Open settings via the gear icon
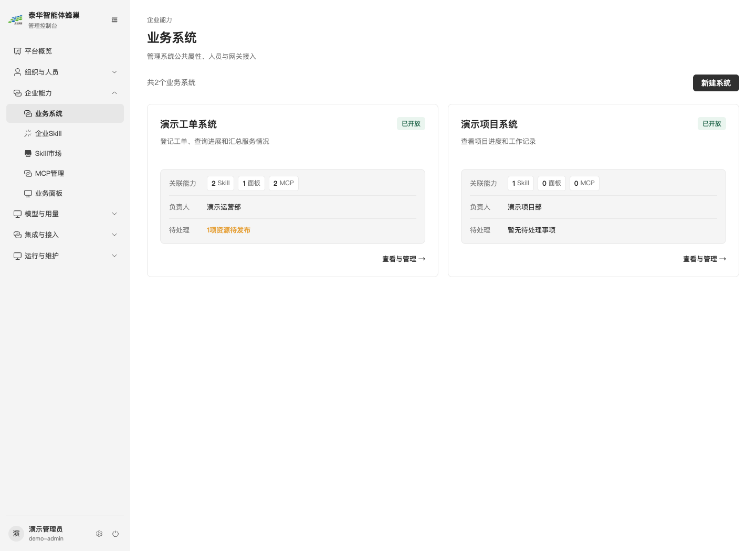 (x=99, y=534)
